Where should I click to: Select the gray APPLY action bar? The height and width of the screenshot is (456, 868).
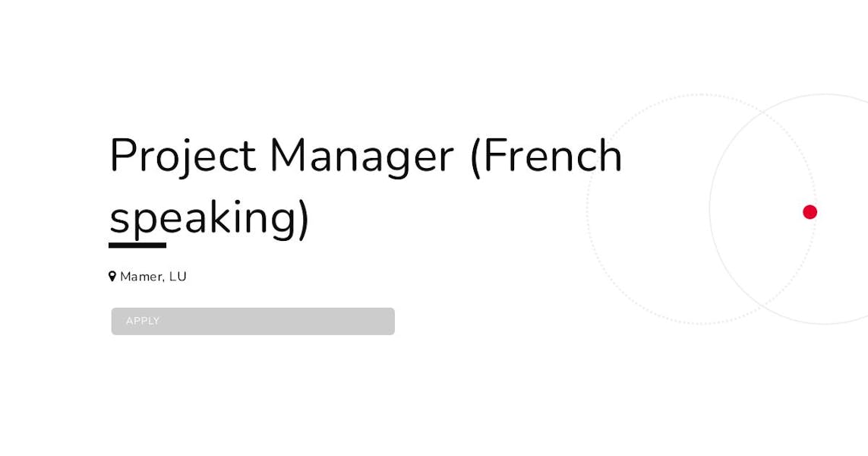253,321
